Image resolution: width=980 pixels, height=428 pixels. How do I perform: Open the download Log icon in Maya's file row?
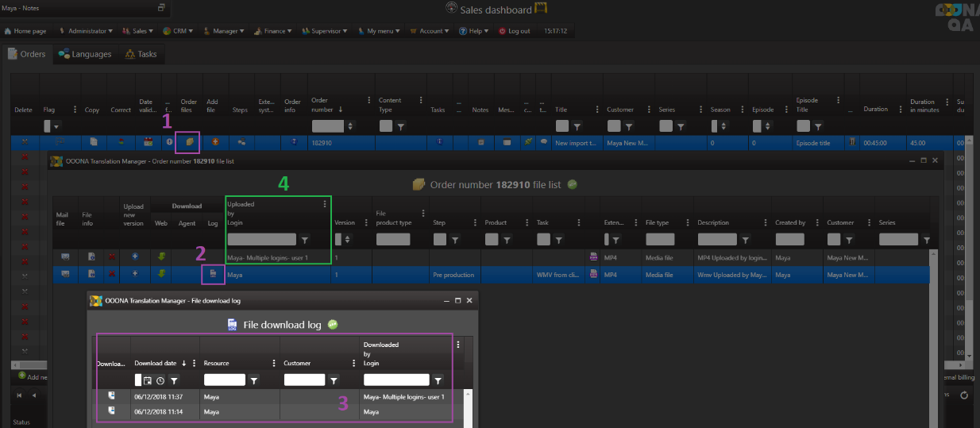click(x=214, y=274)
